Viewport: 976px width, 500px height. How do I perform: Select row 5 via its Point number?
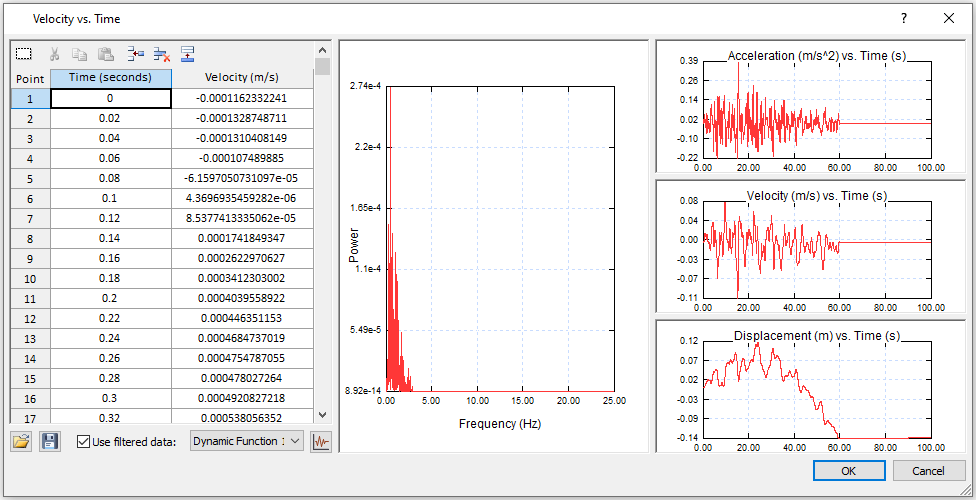pyautogui.click(x=30, y=178)
